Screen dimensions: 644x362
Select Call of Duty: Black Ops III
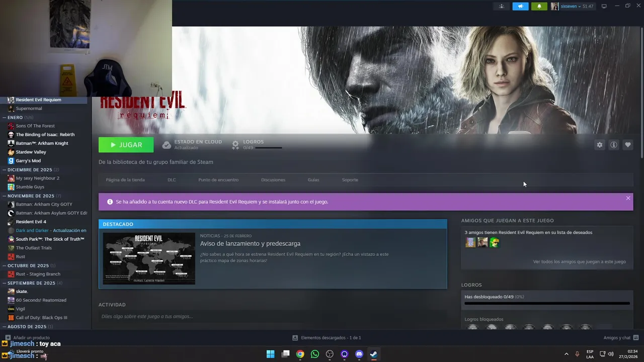44,318
